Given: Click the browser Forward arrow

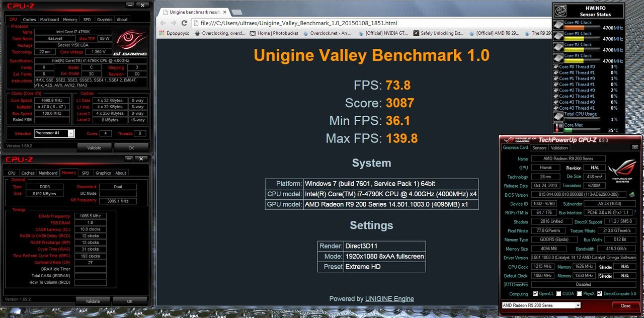Looking at the screenshot, I should click(x=174, y=23).
